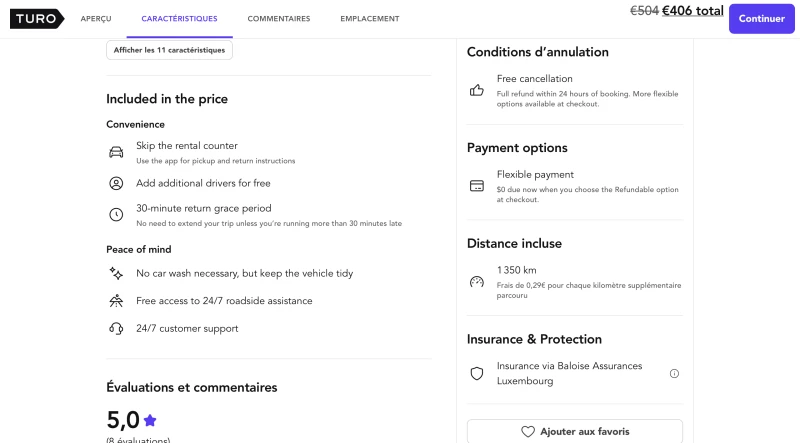Click the roadside assistance icon
This screenshot has height=443, width=800.
pyautogui.click(x=116, y=301)
